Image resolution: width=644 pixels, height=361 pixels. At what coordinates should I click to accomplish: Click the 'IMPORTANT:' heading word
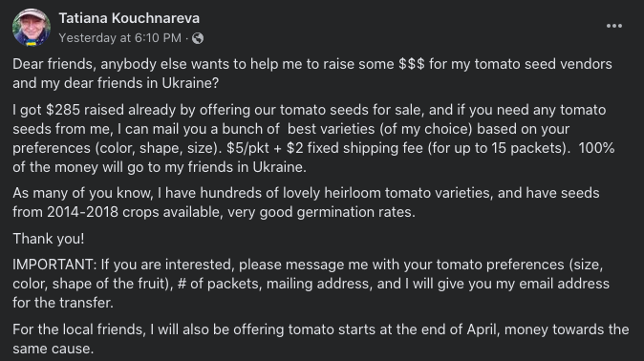tap(54, 265)
